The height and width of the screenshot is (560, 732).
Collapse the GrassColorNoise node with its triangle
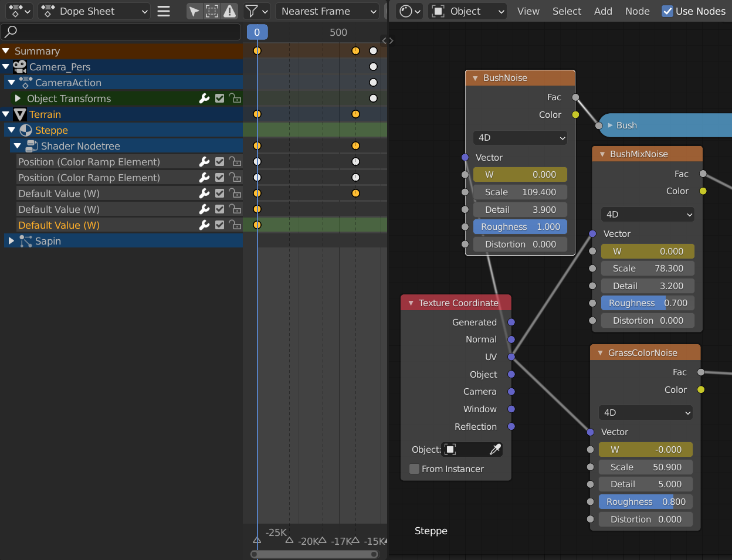[x=600, y=353]
